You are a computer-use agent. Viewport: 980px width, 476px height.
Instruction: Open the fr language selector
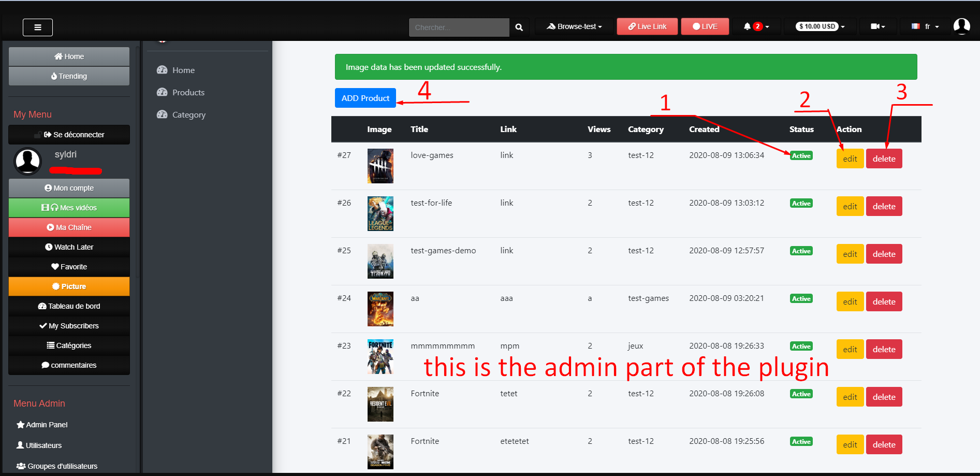pyautogui.click(x=925, y=26)
